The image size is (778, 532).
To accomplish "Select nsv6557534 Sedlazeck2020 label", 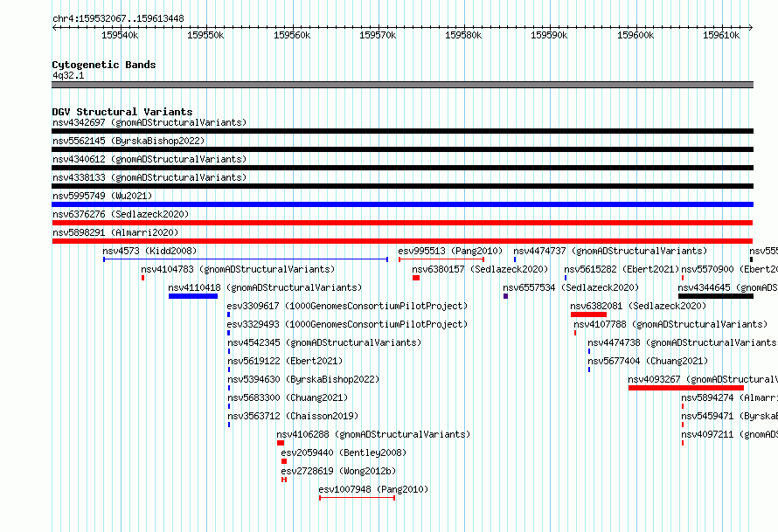I will [x=571, y=287].
